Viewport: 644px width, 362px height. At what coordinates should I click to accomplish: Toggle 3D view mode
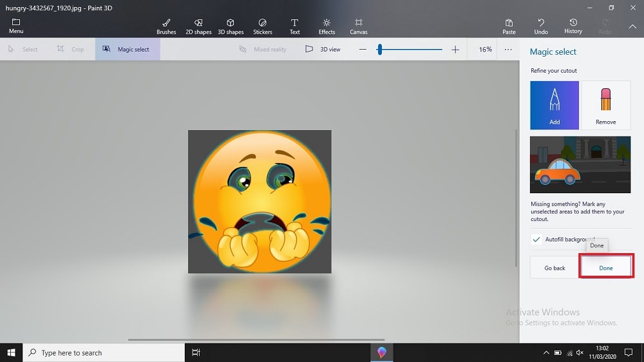click(323, 50)
